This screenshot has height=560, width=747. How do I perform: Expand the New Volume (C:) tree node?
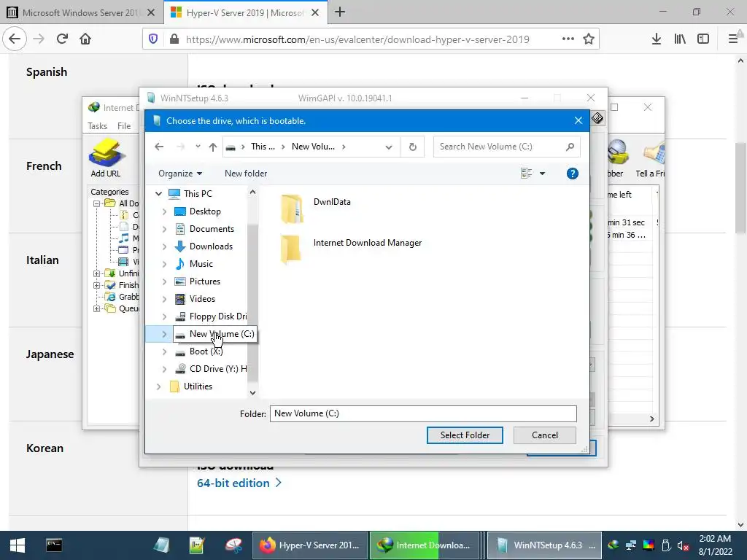pyautogui.click(x=164, y=334)
